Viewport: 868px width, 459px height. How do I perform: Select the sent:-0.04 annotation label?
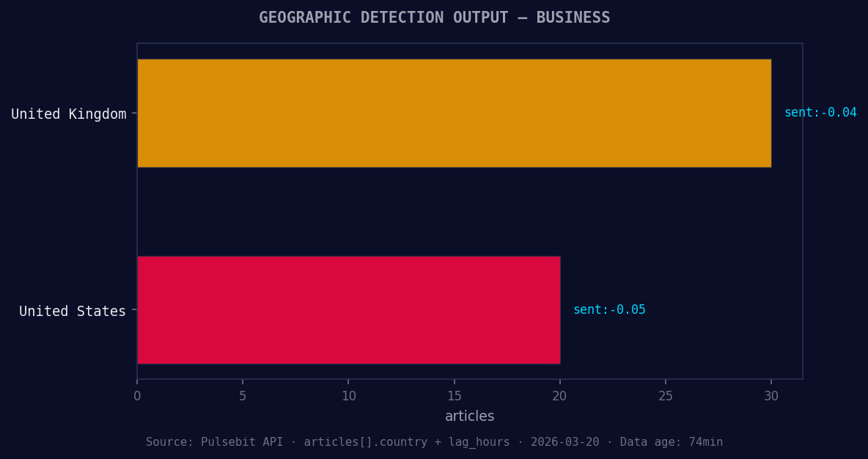click(821, 112)
